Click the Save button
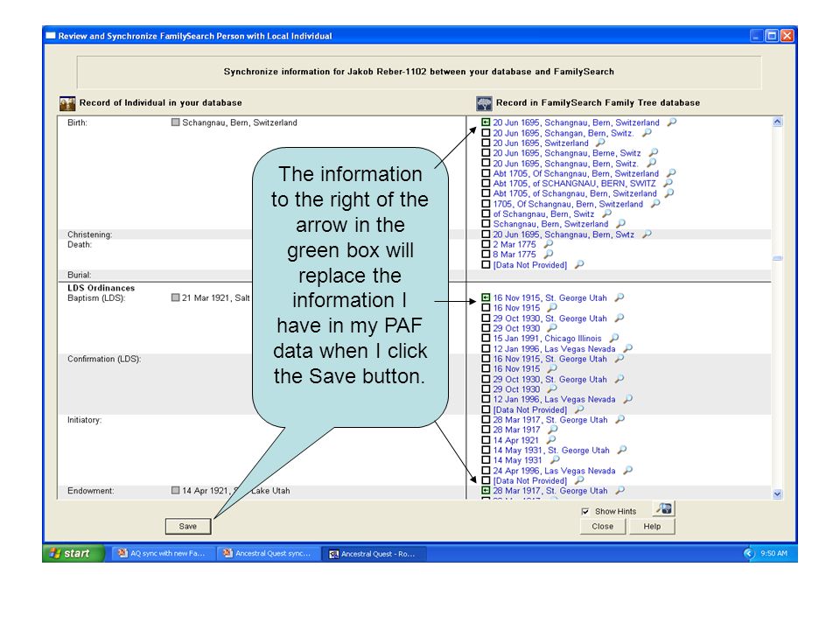840x630 pixels. pyautogui.click(x=188, y=526)
